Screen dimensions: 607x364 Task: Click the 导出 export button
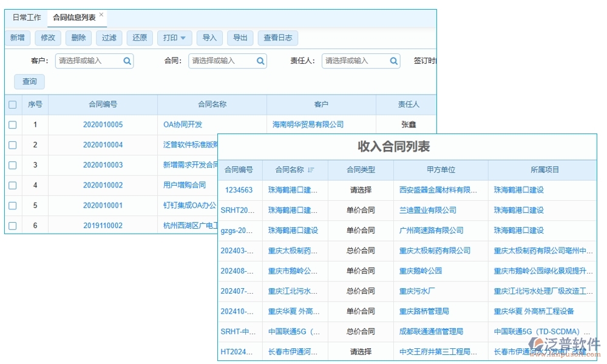[240, 38]
